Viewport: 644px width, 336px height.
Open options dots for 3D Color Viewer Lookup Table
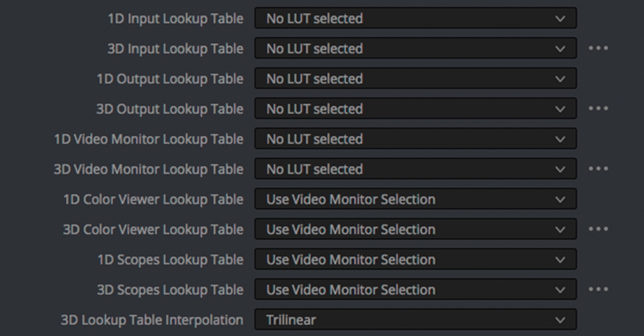tap(598, 229)
